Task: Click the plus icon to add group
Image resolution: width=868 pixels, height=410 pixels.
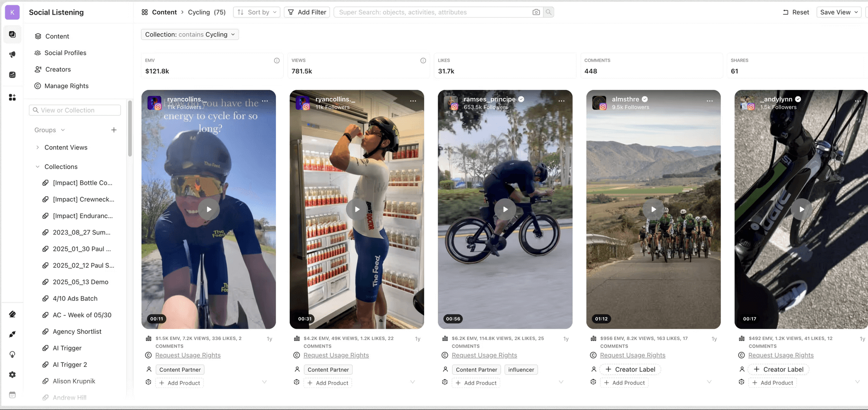Action: pyautogui.click(x=114, y=130)
